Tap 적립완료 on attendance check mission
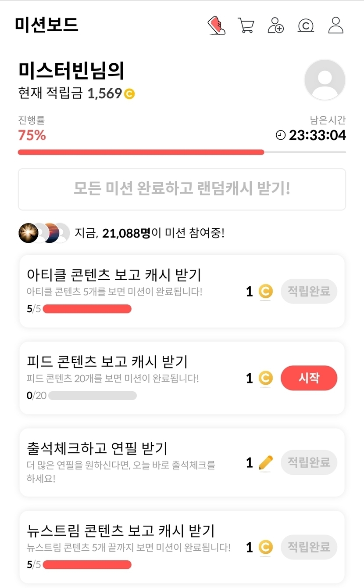The height and width of the screenshot is (588, 364). (x=309, y=462)
